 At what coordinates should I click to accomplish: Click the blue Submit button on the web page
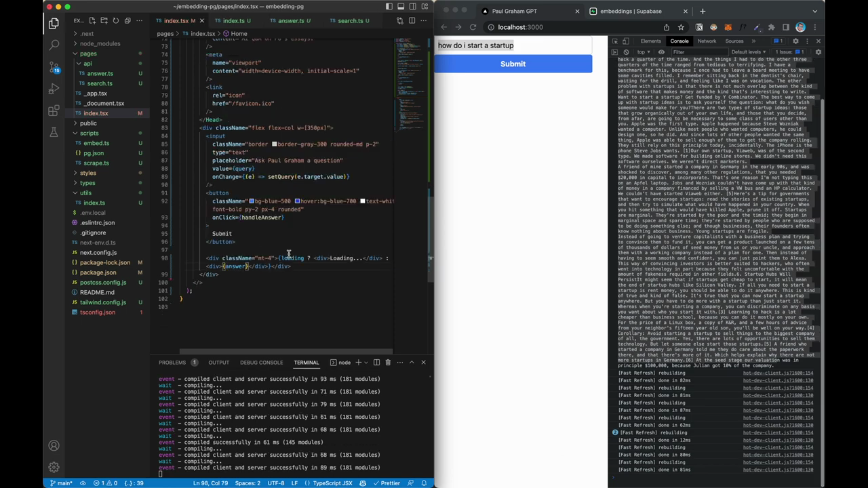[513, 64]
